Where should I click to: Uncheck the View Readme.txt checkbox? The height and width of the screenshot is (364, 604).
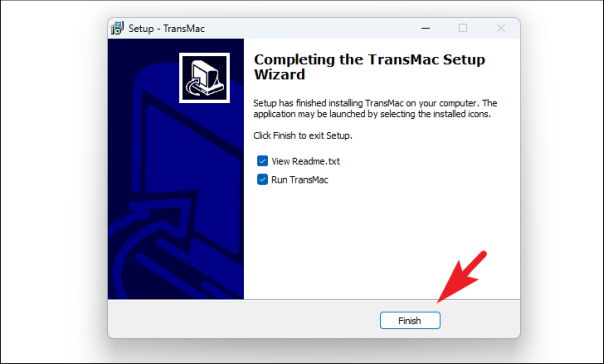tap(262, 161)
